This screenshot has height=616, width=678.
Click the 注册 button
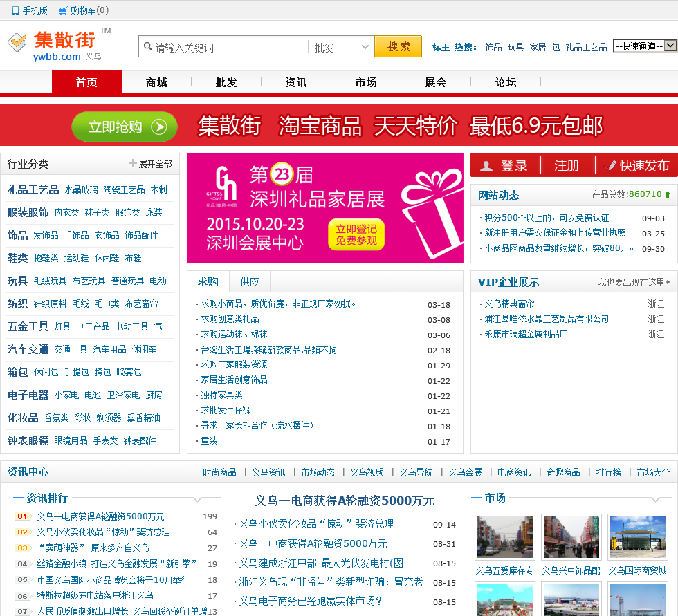[567, 165]
